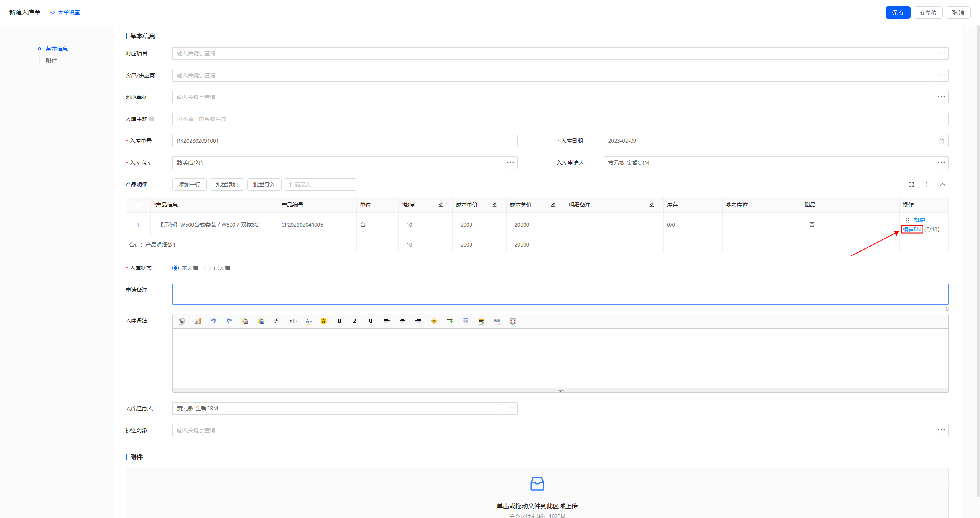Viewport: 980px width, 518px height.
Task: Open the 入库申请人 selection (…) button
Action: [941, 163]
